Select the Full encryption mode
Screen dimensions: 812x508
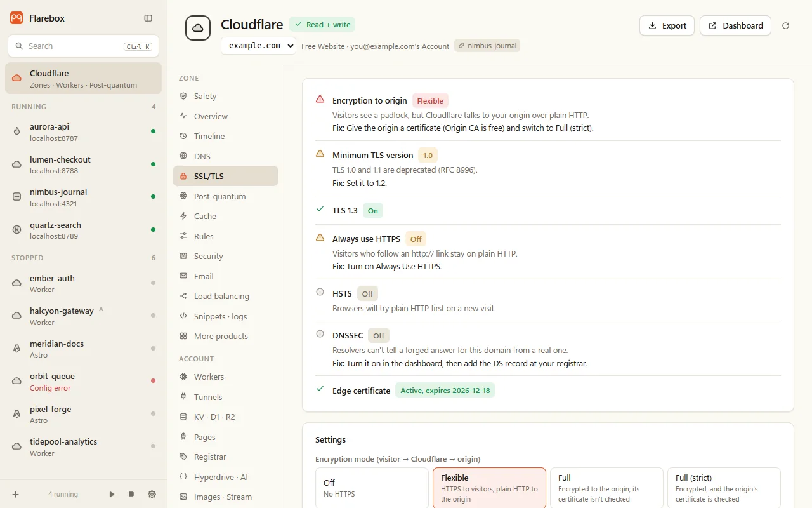pos(606,488)
